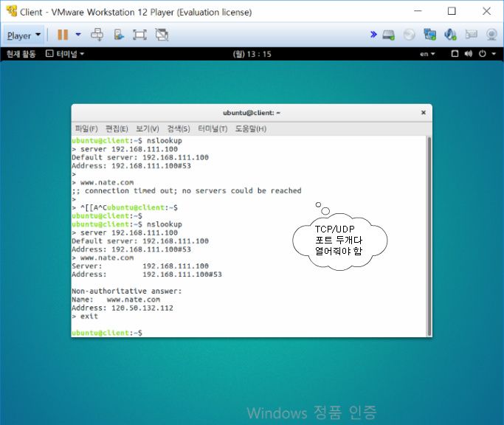This screenshot has width=504, height=425.
Task: Click the printer device icon
Action: coord(472,35)
